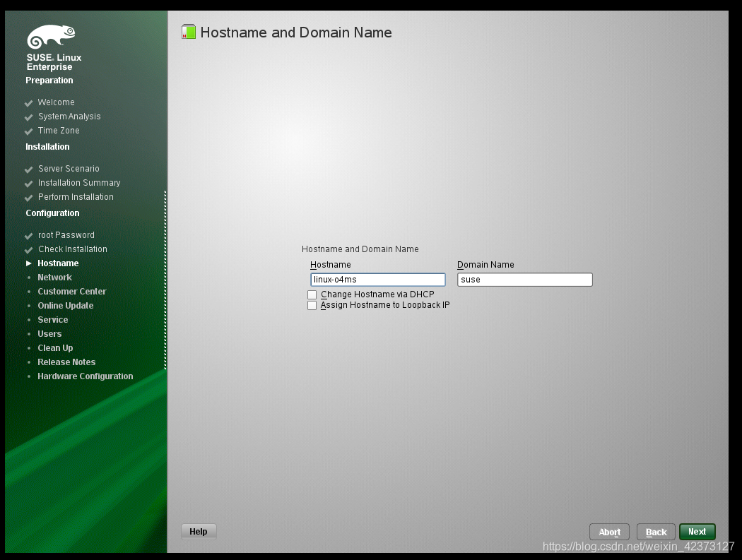Select Network step in sidebar

pyautogui.click(x=55, y=278)
